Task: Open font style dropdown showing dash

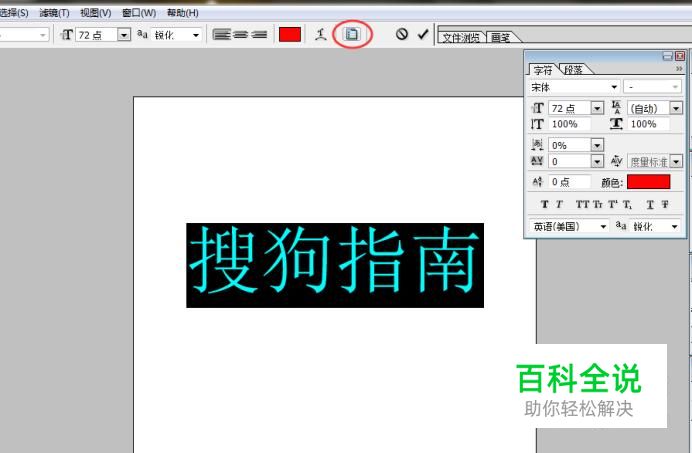Action: pos(675,87)
